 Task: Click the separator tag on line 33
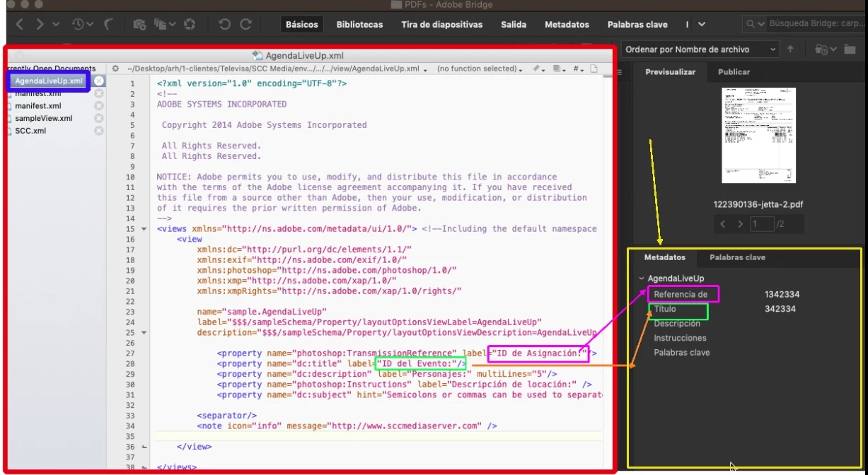pos(227,416)
